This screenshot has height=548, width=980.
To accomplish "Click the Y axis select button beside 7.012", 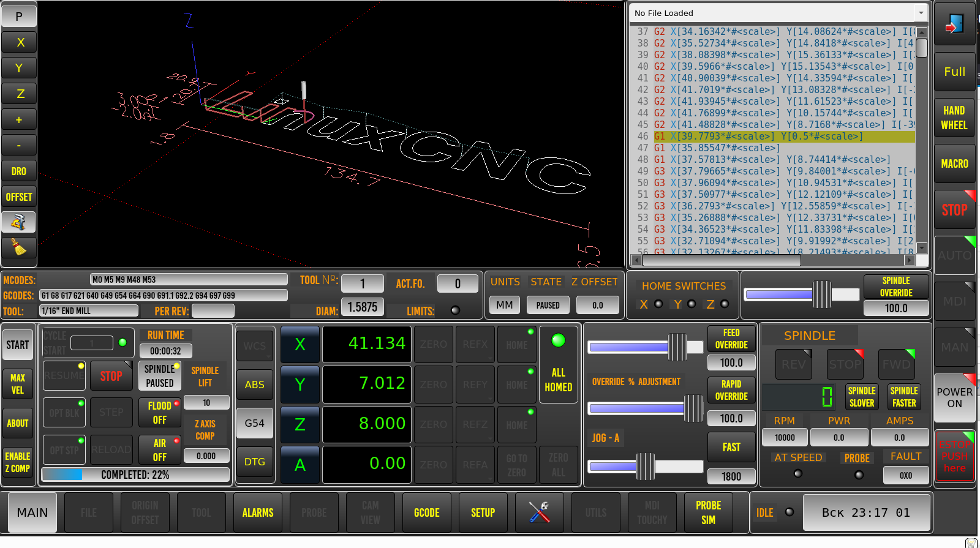I will 300,385.
